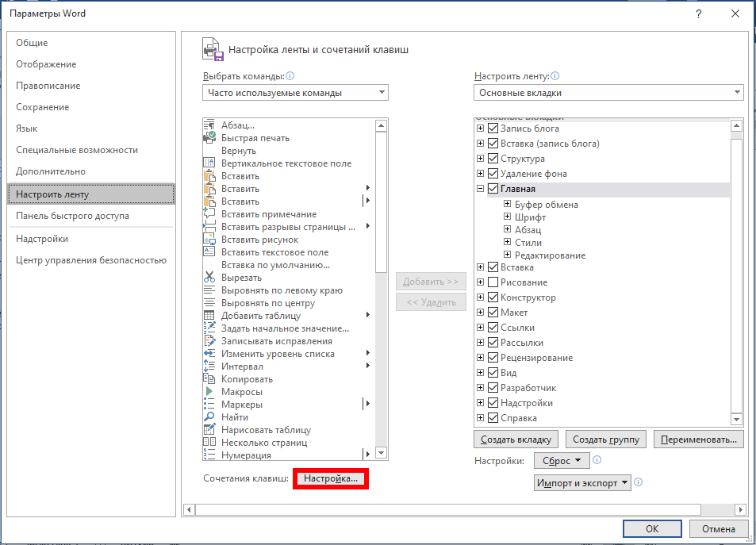
Task: Open Центр управления безопасностью
Action: pos(91,260)
